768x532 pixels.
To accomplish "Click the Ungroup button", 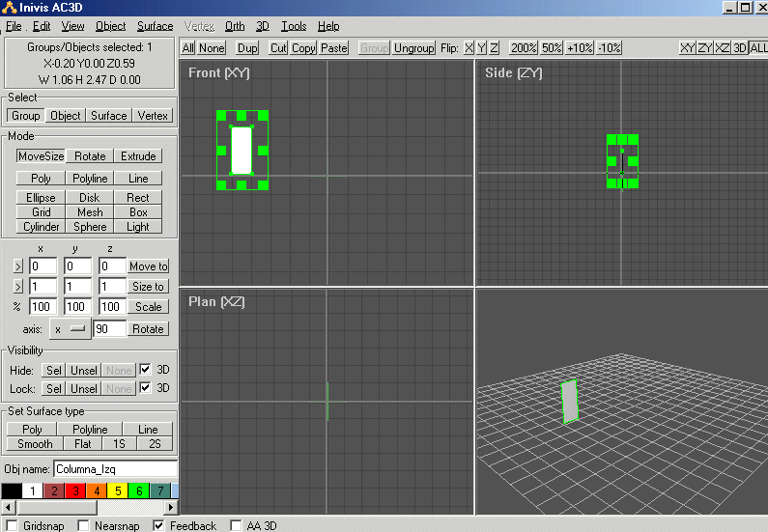I will coord(413,47).
